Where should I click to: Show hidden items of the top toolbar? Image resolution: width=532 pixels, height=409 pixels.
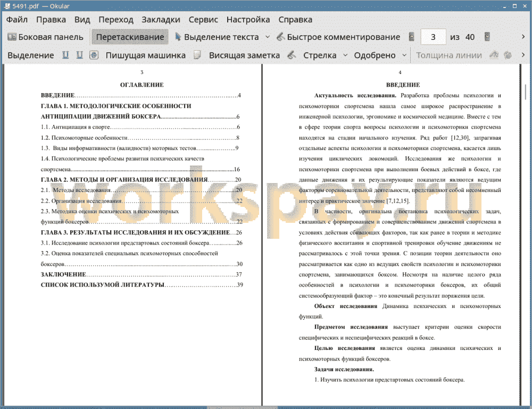523,37
